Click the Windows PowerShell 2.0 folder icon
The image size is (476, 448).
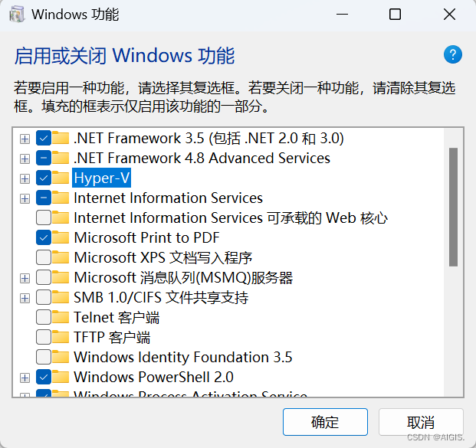click(61, 377)
